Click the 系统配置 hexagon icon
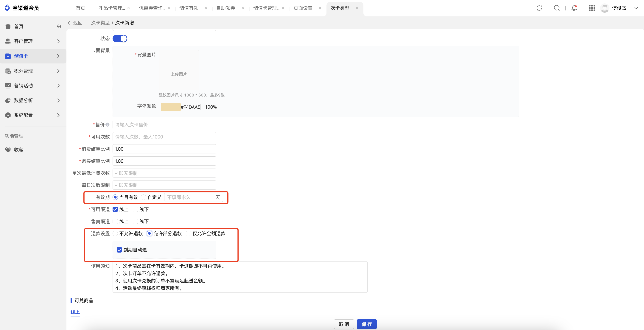This screenshot has width=644, height=330. point(8,115)
